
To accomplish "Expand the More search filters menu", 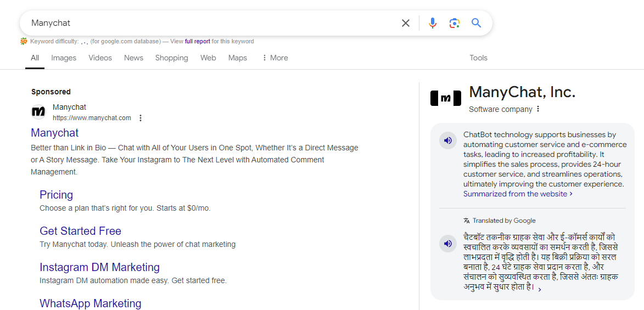I will pyautogui.click(x=275, y=58).
